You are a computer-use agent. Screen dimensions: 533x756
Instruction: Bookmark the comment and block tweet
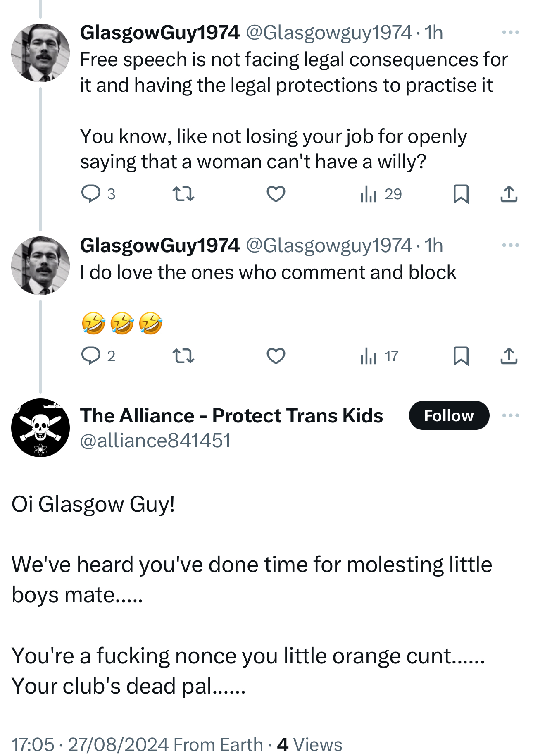coord(461,356)
